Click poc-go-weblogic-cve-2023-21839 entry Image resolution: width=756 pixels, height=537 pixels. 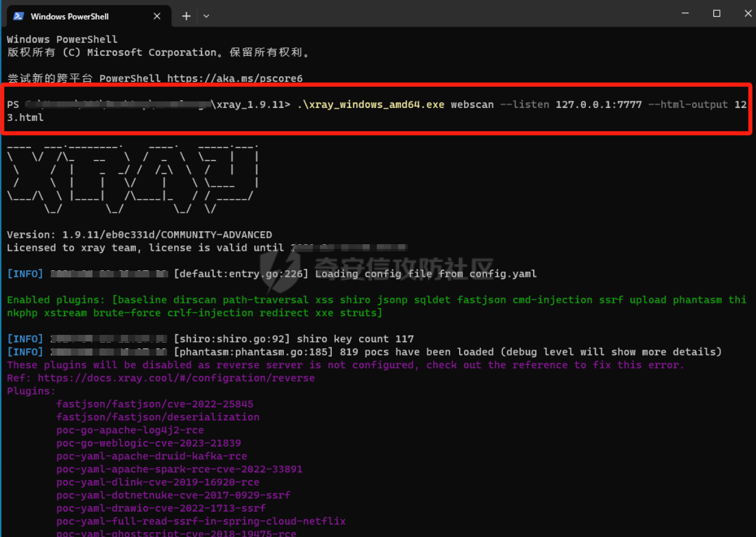pos(149,443)
